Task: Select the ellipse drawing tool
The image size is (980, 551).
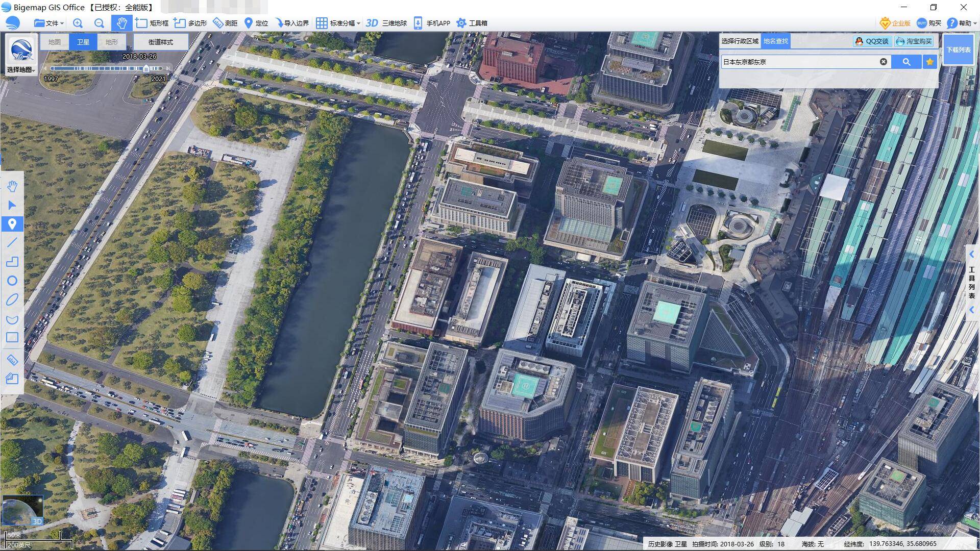Action: pyautogui.click(x=12, y=299)
